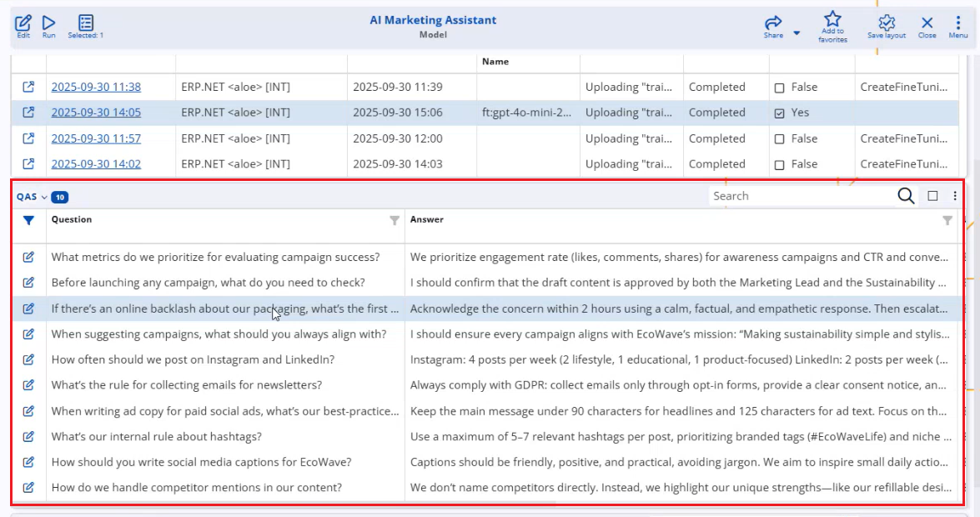Open the 2025-09-30 14:02 link
Screen dimensions: 980x517
click(x=96, y=164)
